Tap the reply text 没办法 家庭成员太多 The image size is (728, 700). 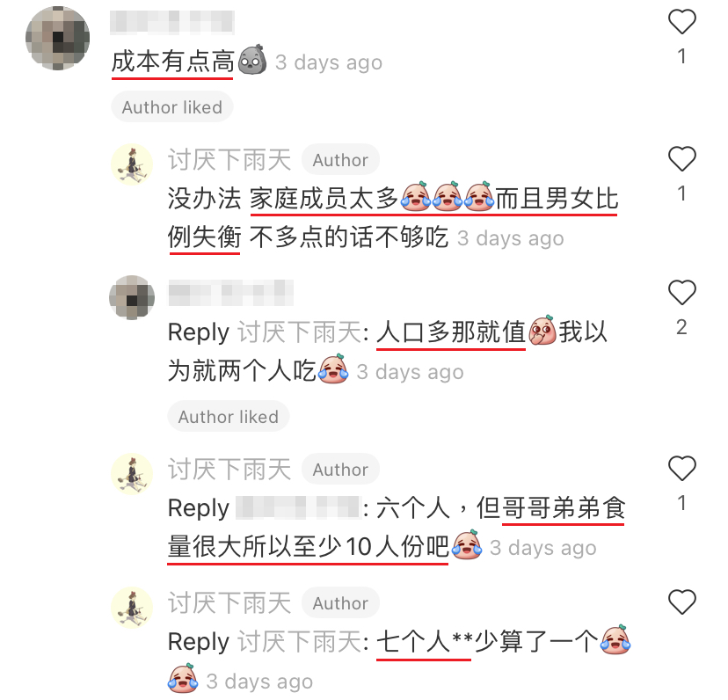point(282,199)
